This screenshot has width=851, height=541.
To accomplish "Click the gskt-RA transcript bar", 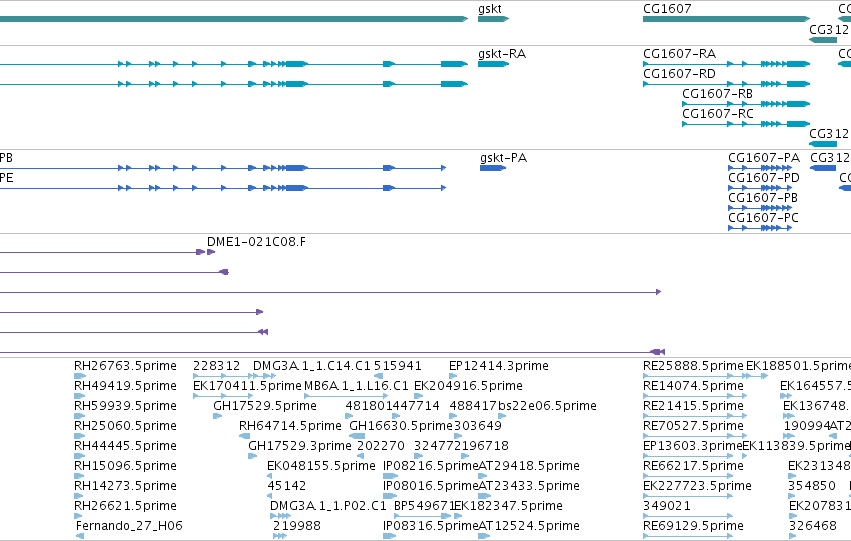I will pyautogui.click(x=493, y=64).
